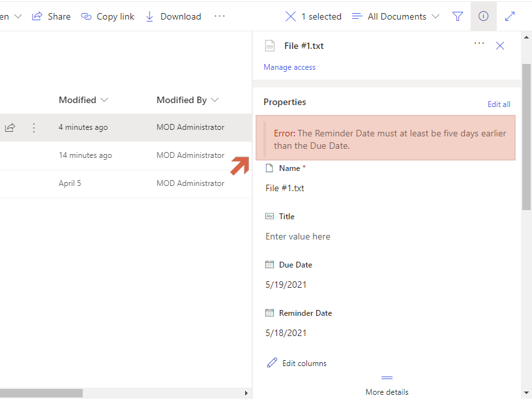
Task: Click the Reminder Date value 5/18/2021
Action: tap(286, 333)
